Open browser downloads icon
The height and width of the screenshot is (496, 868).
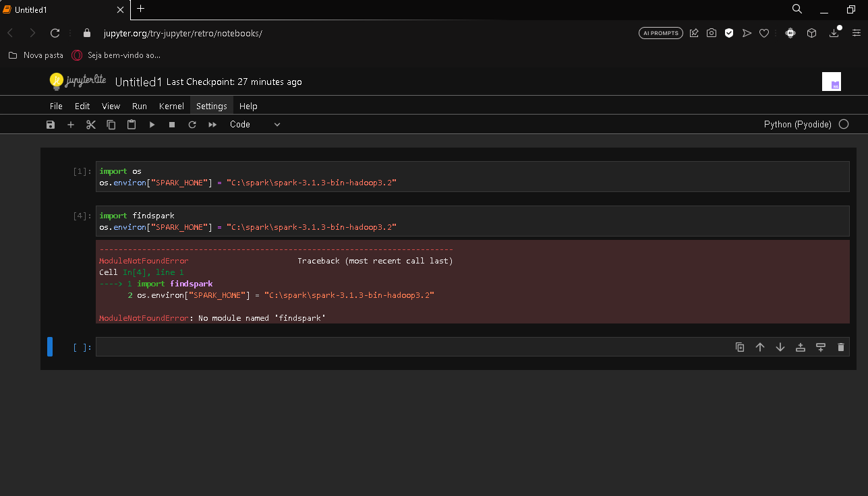coord(835,33)
